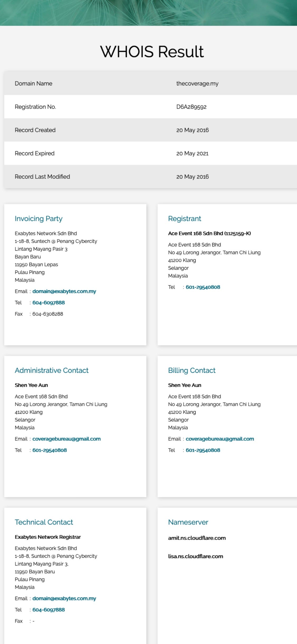Image resolution: width=297 pixels, height=644 pixels.
Task: Click the Registration No. row label
Action: pyautogui.click(x=35, y=107)
